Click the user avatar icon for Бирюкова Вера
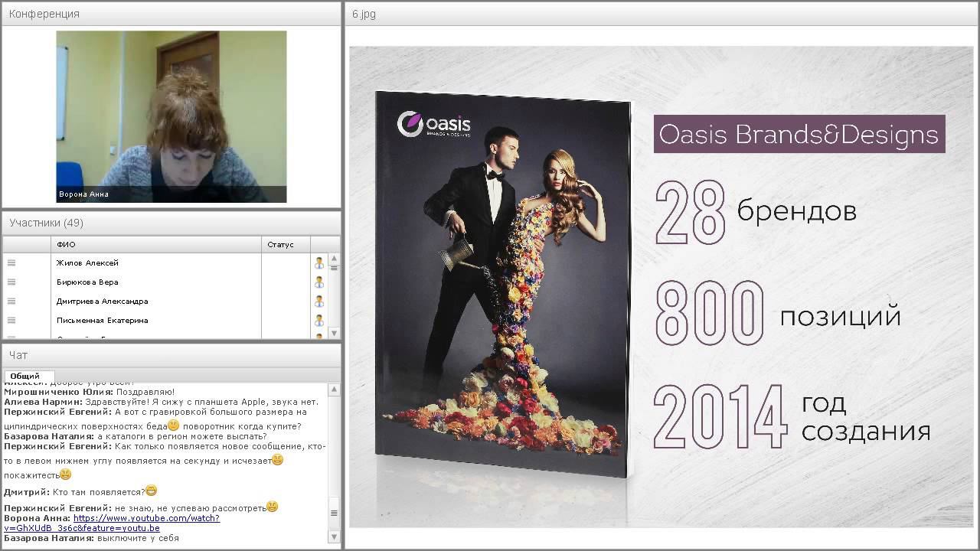This screenshot has height=551, width=980. 319,282
